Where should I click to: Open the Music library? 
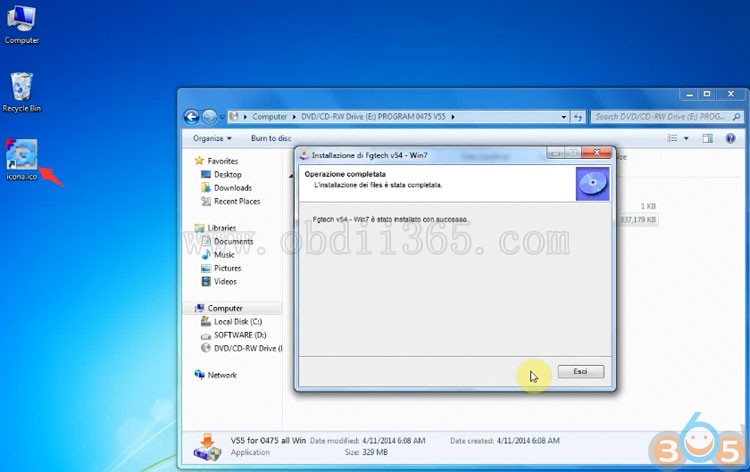click(224, 255)
